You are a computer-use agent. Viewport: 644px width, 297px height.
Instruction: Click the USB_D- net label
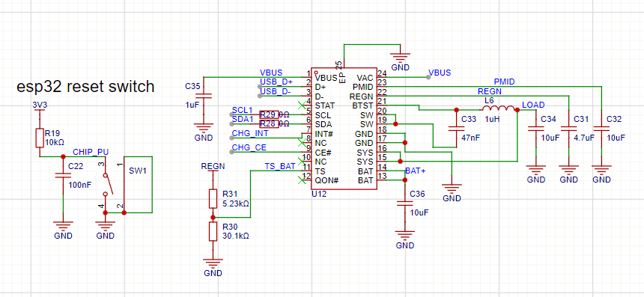tap(275, 91)
